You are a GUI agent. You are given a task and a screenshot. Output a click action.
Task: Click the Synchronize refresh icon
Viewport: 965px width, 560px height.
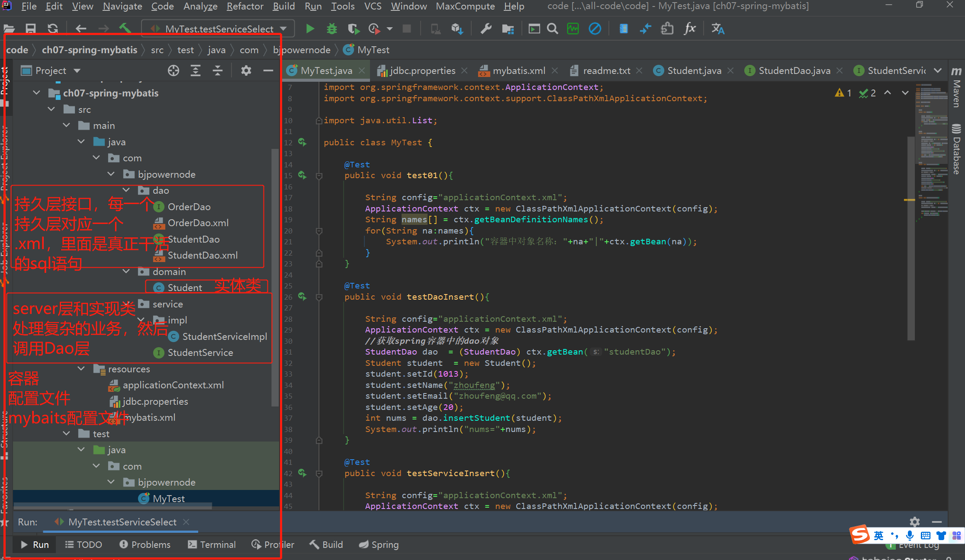pyautogui.click(x=53, y=29)
